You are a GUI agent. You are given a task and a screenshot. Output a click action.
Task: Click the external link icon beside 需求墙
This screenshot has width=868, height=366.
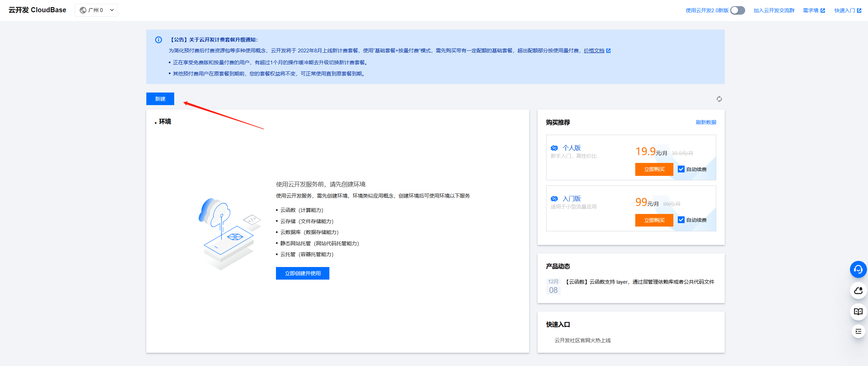[x=823, y=11]
